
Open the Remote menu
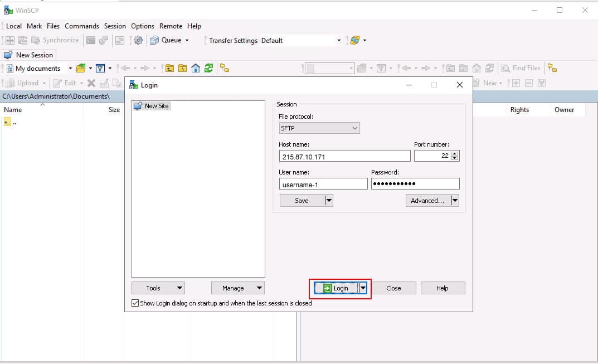pyautogui.click(x=171, y=26)
